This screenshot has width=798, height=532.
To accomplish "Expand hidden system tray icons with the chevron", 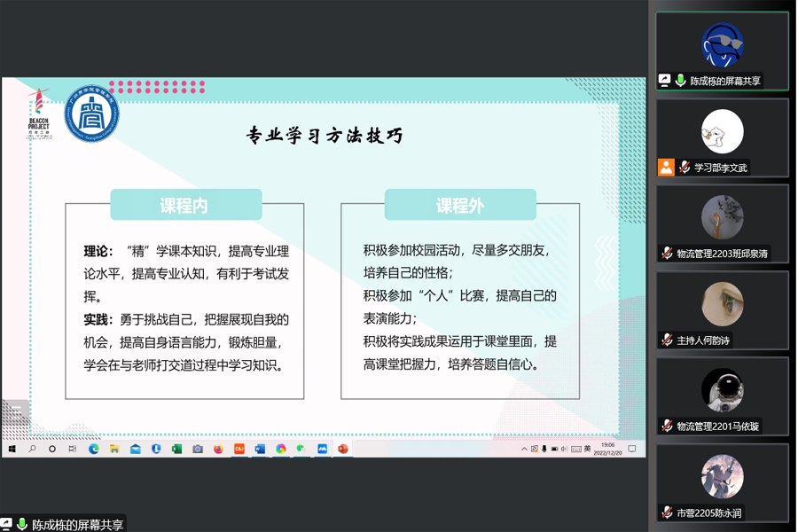I will (523, 449).
